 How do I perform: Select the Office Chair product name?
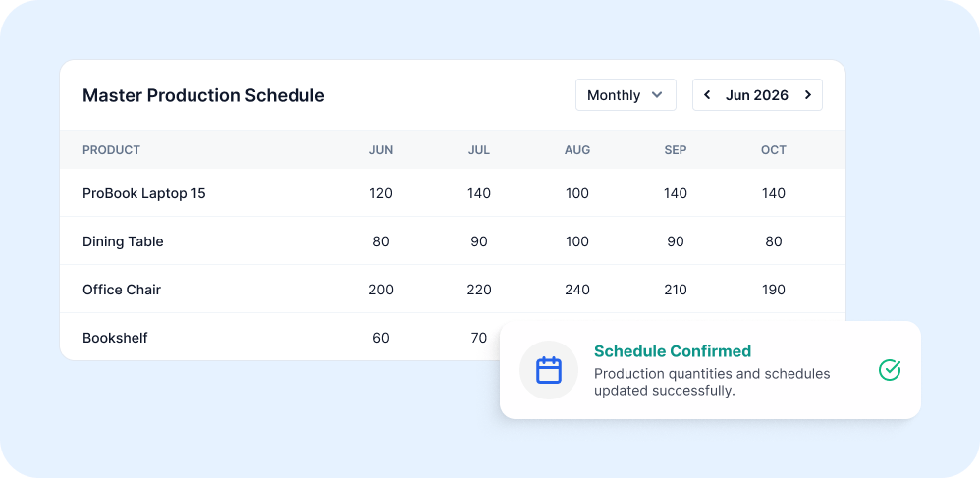point(122,290)
